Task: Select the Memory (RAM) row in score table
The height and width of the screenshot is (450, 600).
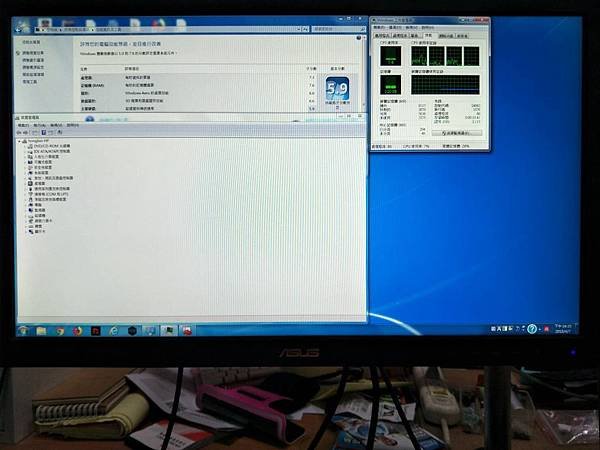Action: coord(199,85)
